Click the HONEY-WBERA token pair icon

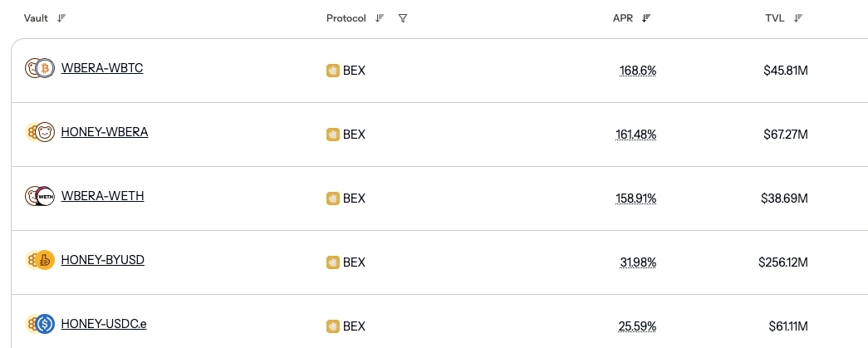[39, 132]
